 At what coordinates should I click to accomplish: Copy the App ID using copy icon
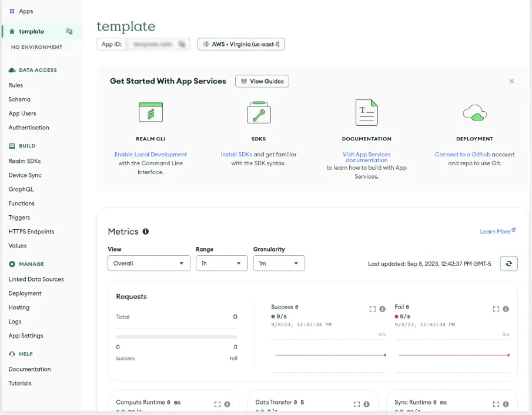click(x=182, y=44)
